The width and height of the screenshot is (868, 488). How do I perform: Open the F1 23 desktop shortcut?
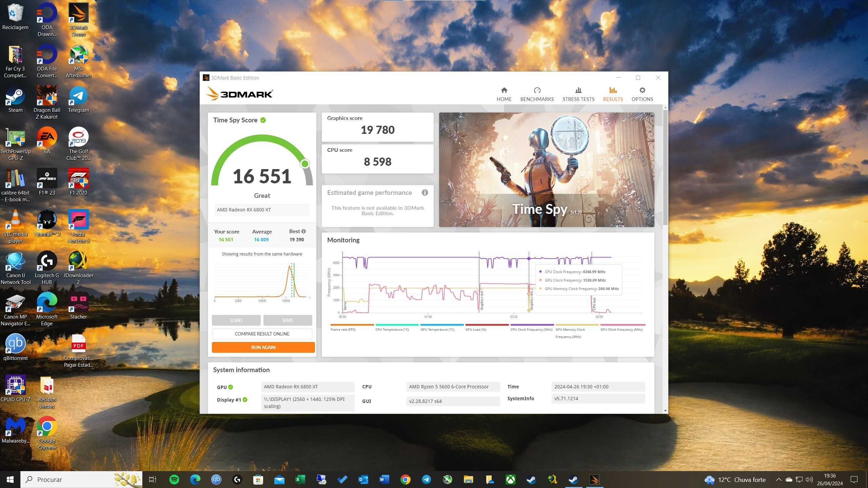(x=47, y=182)
